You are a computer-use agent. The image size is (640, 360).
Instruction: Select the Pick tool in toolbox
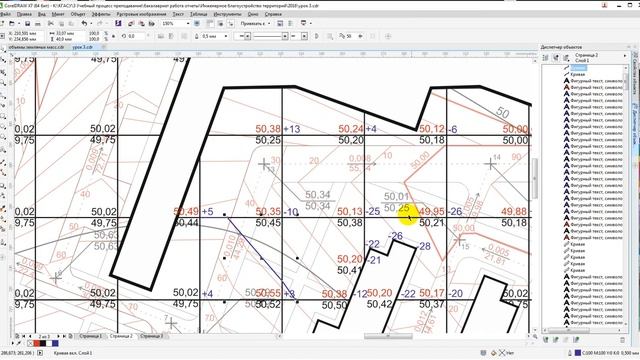click(x=3, y=50)
